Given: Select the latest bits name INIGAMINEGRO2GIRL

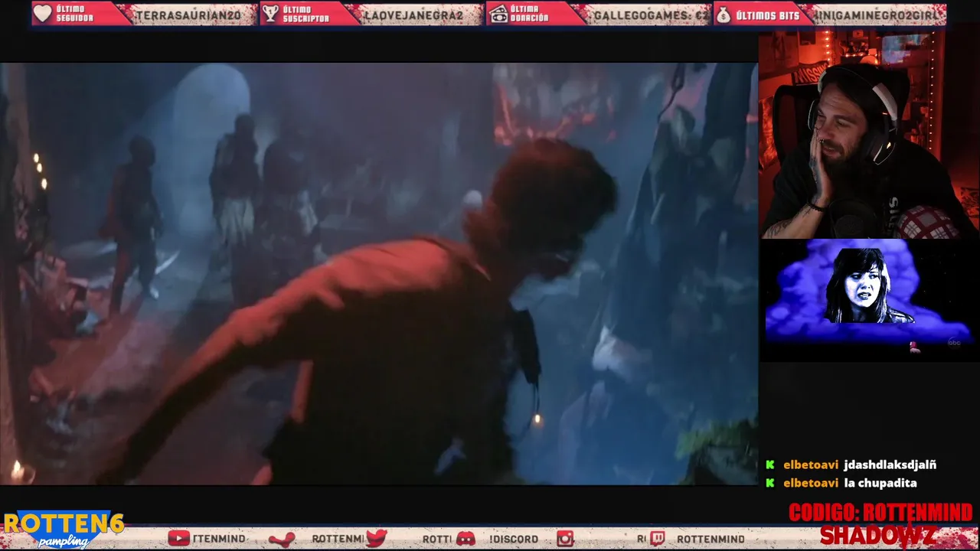Looking at the screenshot, I should tap(877, 15).
